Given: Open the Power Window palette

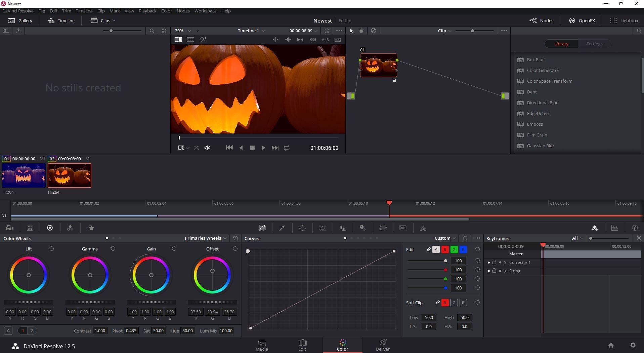Looking at the screenshot, I should click(x=302, y=228).
